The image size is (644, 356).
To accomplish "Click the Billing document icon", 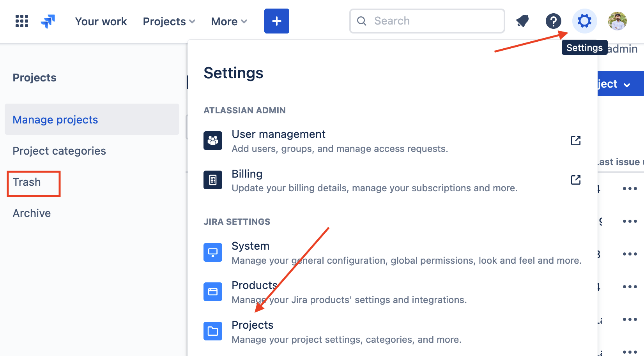I will [x=213, y=180].
